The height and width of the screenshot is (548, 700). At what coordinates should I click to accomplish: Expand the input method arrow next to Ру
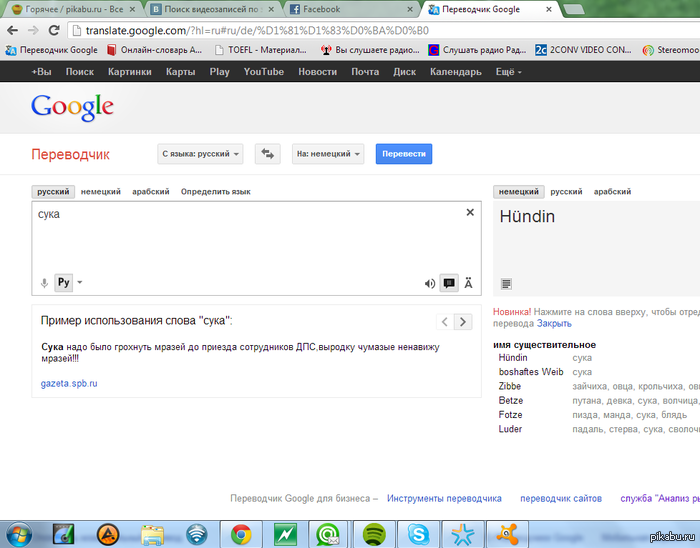coord(80,283)
